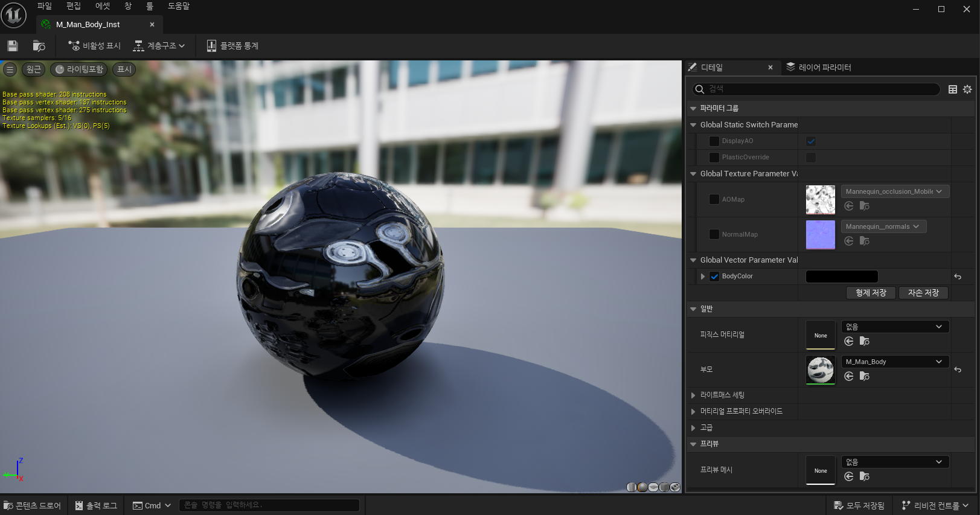Screen dimensions: 980x515
Task: Browse to AOMap texture asset
Action: pos(865,206)
